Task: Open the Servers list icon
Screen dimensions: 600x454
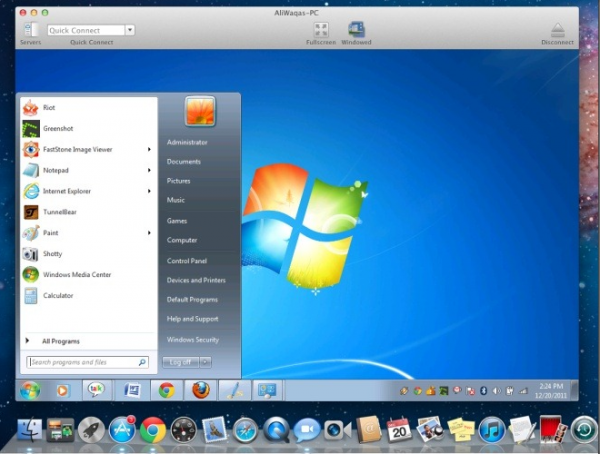Action: coord(30,29)
